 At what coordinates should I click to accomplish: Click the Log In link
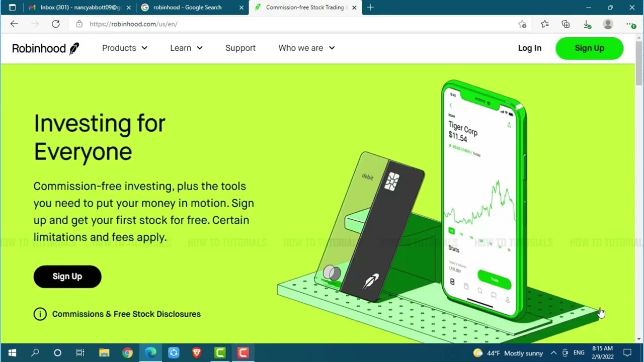pos(530,48)
